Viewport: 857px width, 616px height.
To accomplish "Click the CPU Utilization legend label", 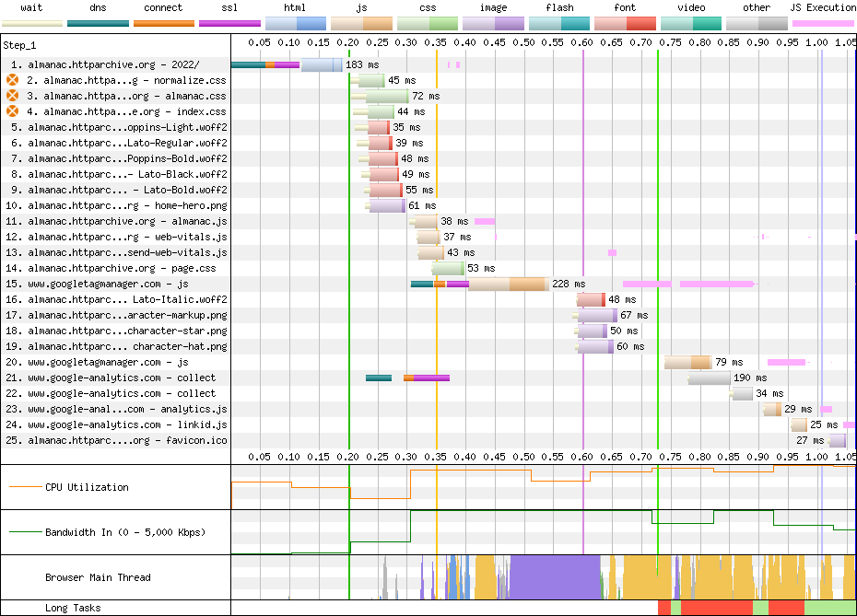I will pos(87,487).
